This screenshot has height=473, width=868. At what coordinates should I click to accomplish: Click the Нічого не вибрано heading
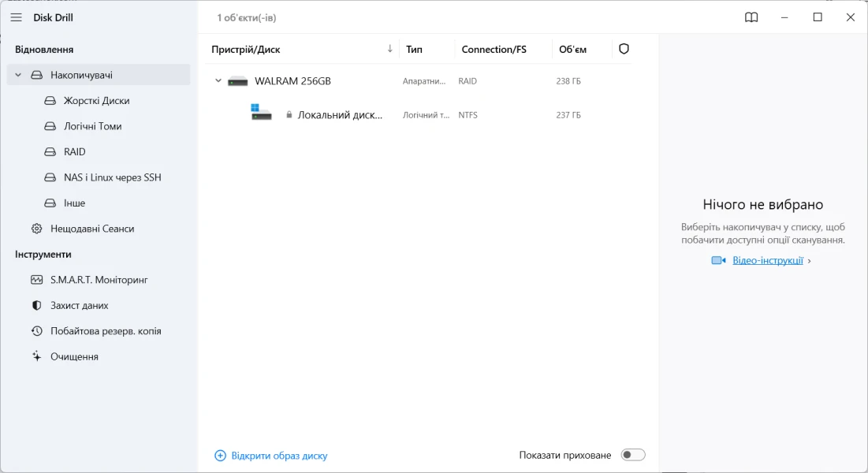tap(763, 204)
